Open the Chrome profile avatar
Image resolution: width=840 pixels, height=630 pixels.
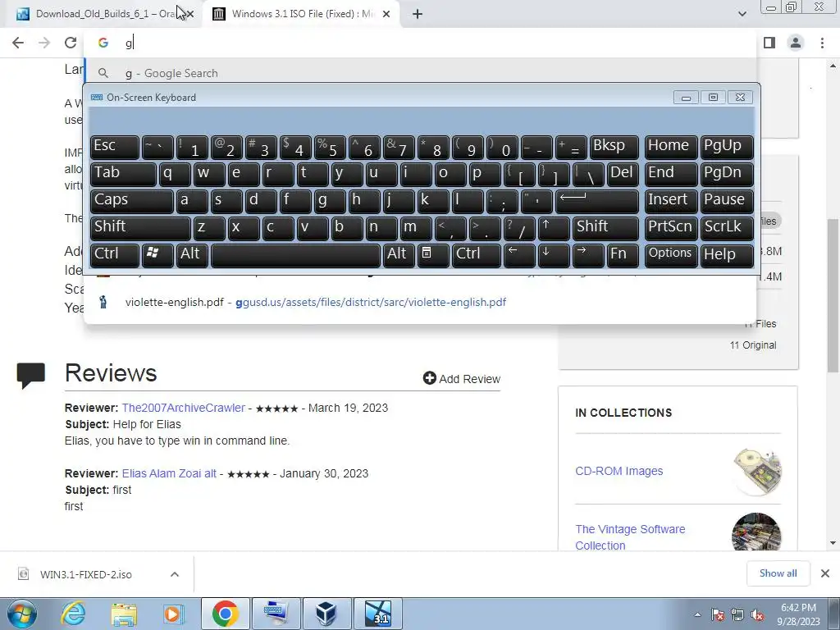coord(796,43)
